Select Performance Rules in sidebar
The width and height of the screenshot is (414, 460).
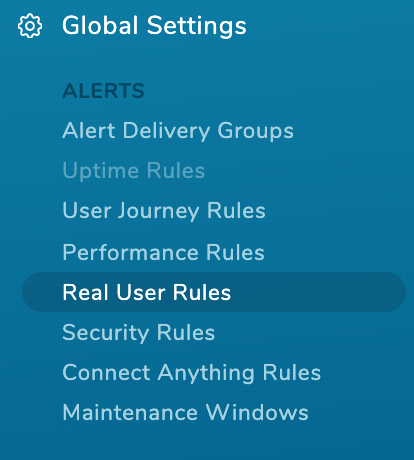(164, 252)
